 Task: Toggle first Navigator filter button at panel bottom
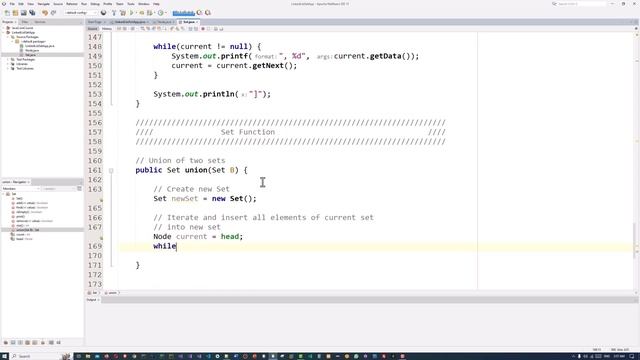[x=6, y=342]
